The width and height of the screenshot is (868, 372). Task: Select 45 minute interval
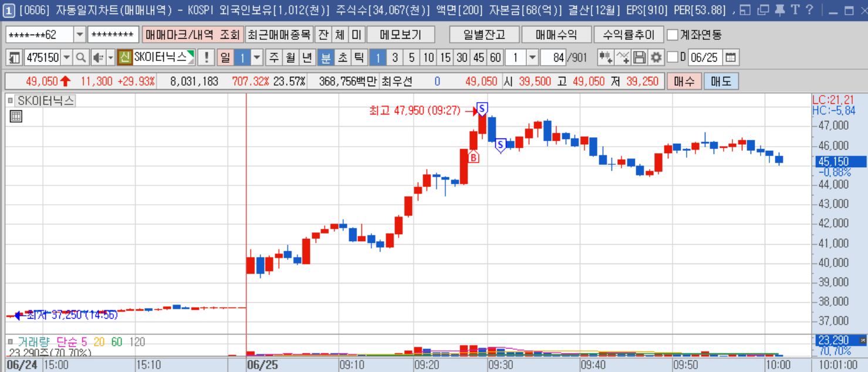tap(479, 58)
